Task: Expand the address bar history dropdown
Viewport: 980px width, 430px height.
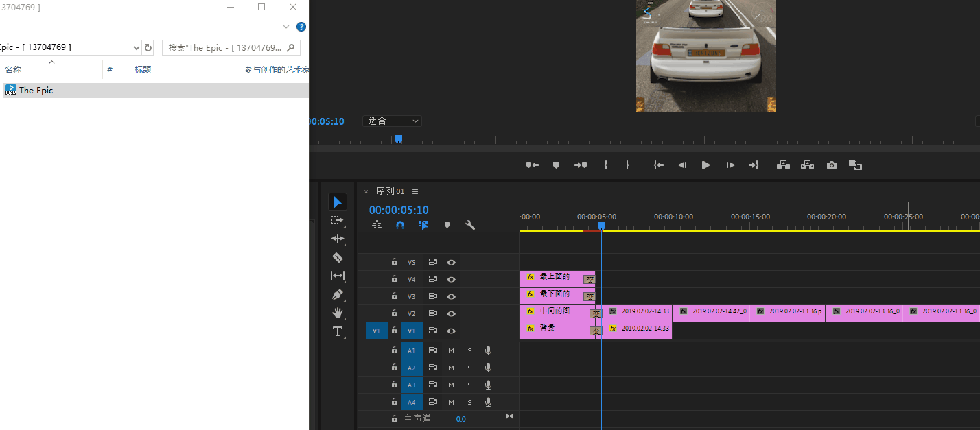Action: [x=135, y=47]
